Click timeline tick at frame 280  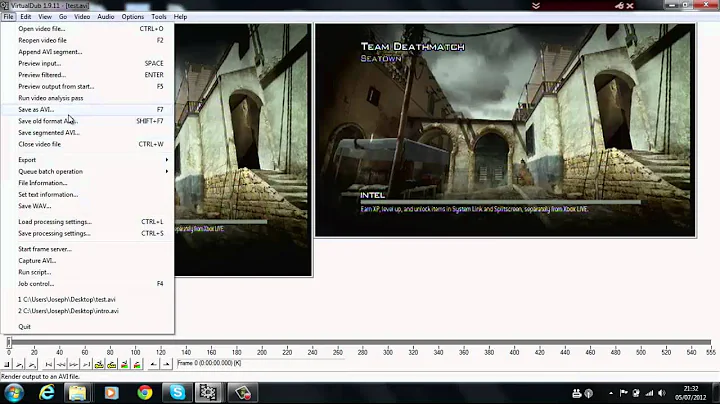[363, 352]
